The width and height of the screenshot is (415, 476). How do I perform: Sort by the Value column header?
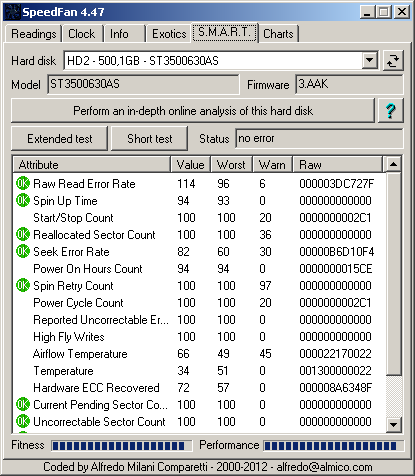191,164
